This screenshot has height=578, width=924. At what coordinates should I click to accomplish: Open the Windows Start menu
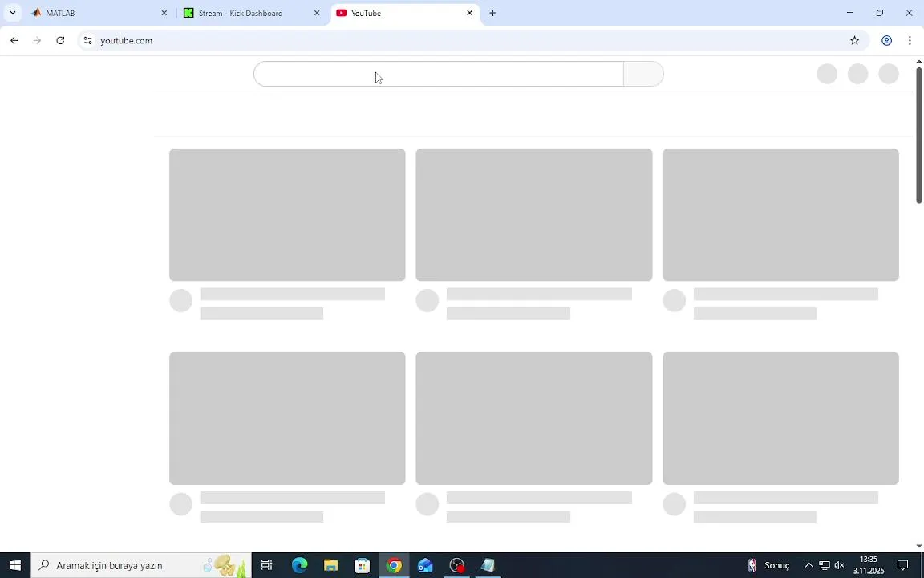(15, 565)
